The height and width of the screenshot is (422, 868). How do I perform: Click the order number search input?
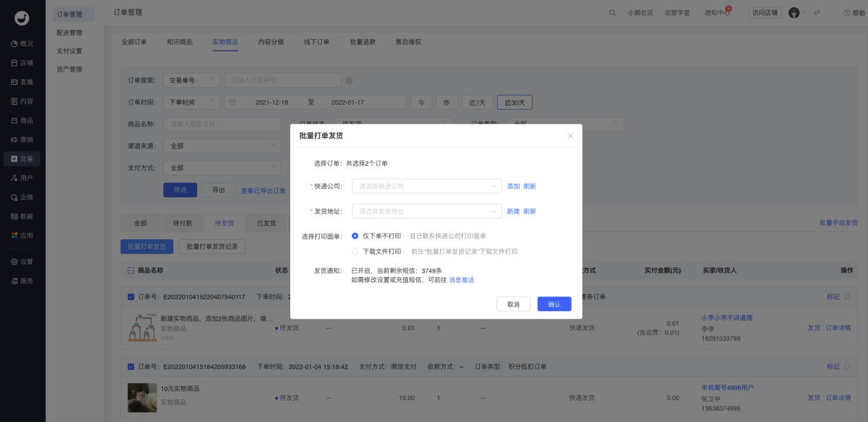pos(282,80)
